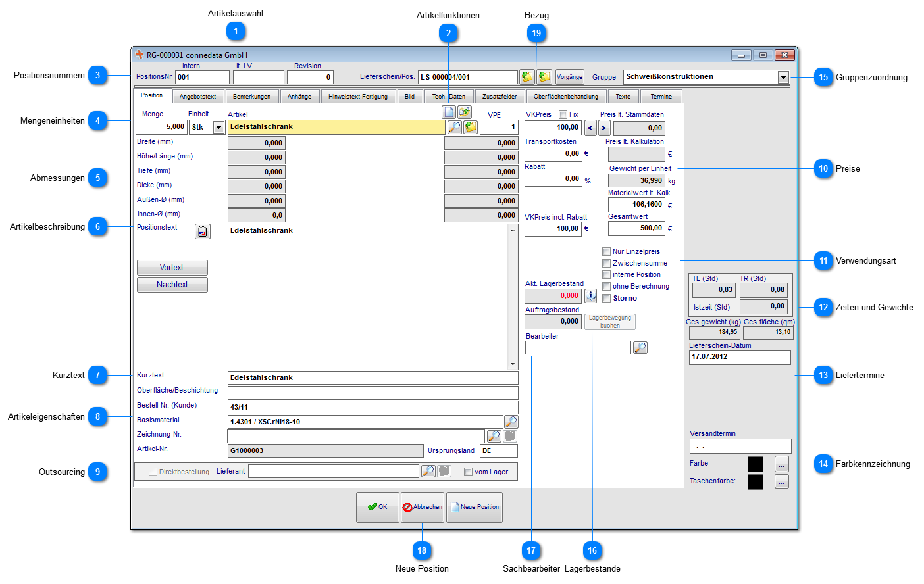
Task: Expand the Einheit dropdown showing Stk
Action: pyautogui.click(x=219, y=128)
